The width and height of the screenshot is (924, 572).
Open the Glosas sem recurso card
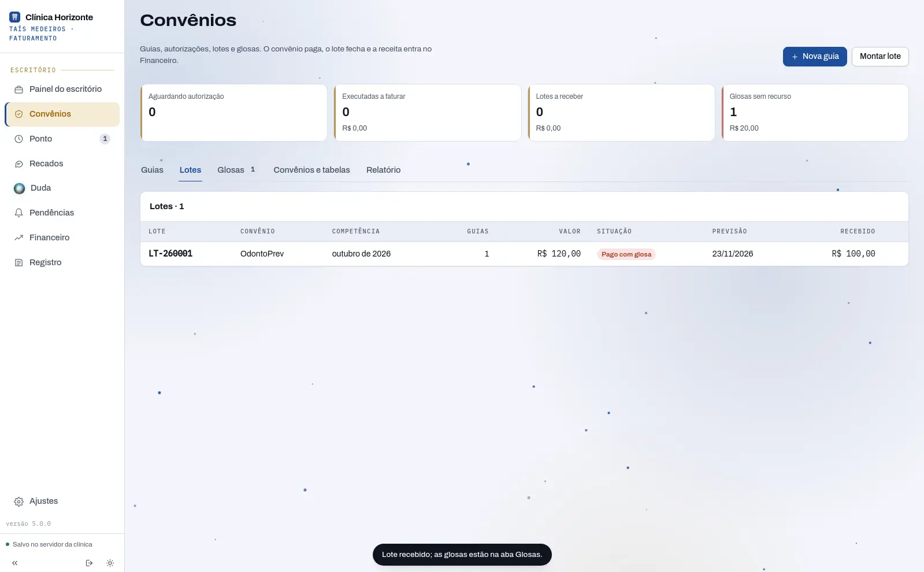815,113
